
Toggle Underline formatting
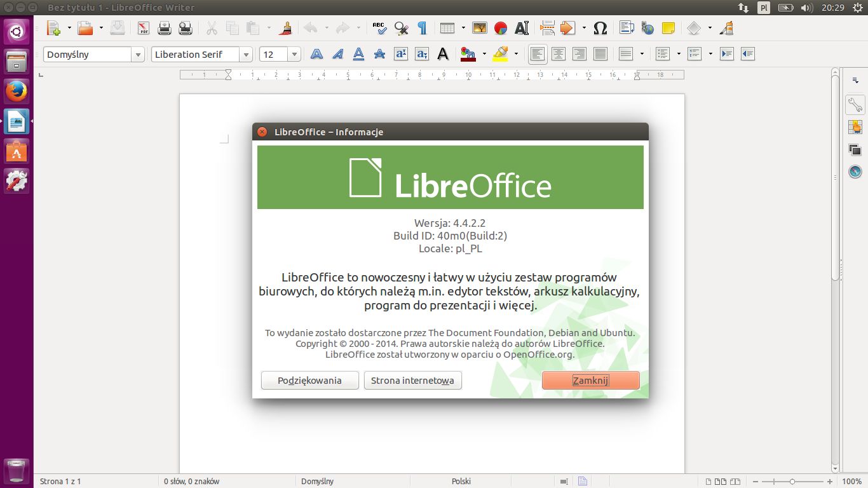pyautogui.click(x=358, y=54)
